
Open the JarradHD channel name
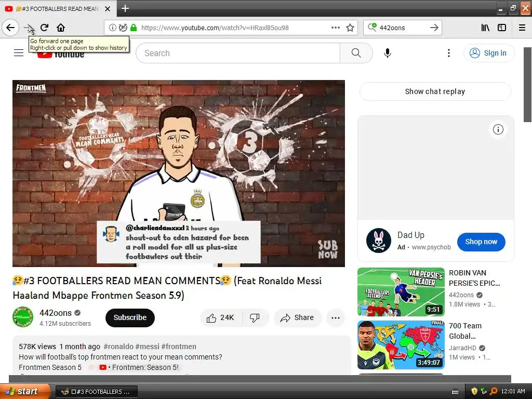point(462,348)
